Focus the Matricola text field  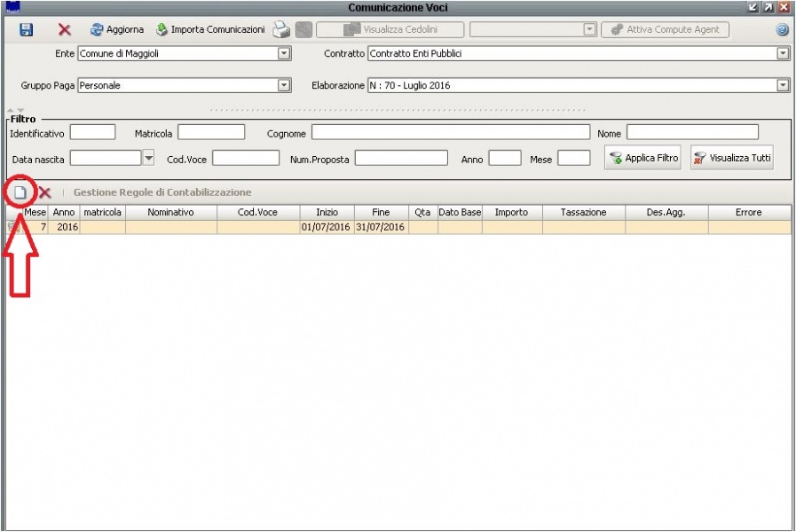point(211,133)
